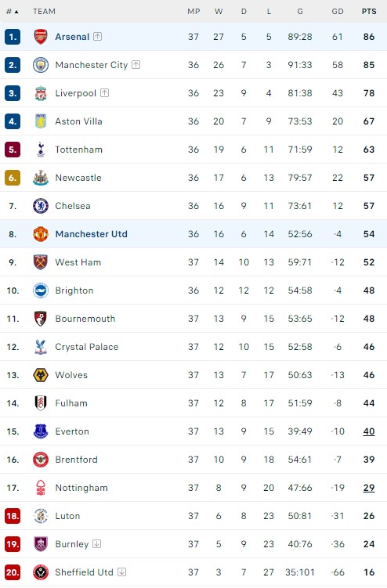Click the red rank 18 Luton badge
This screenshot has width=387, height=588.
pyautogui.click(x=13, y=516)
